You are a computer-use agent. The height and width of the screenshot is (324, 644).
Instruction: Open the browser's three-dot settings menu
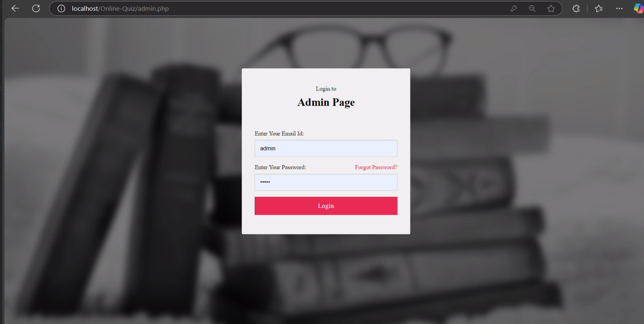click(x=619, y=9)
